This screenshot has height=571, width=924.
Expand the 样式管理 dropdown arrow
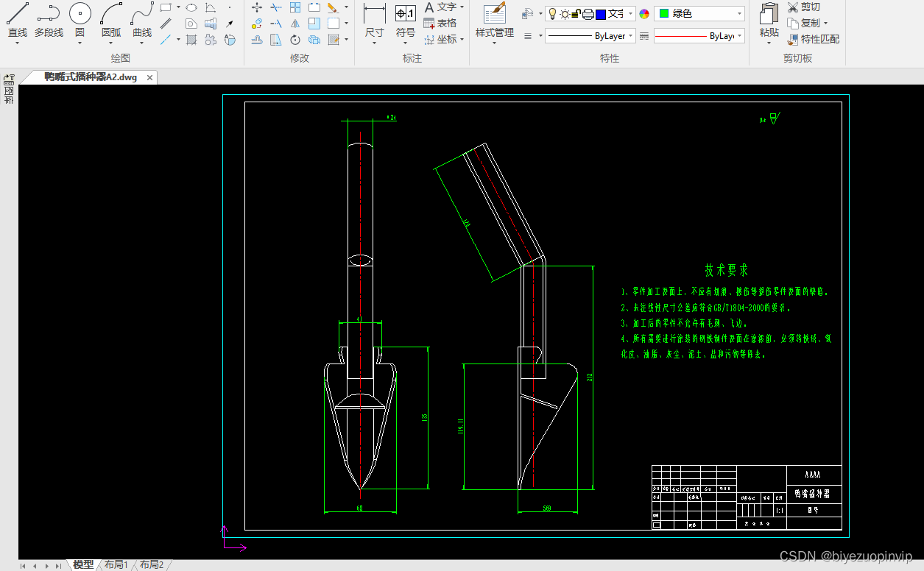click(x=494, y=43)
